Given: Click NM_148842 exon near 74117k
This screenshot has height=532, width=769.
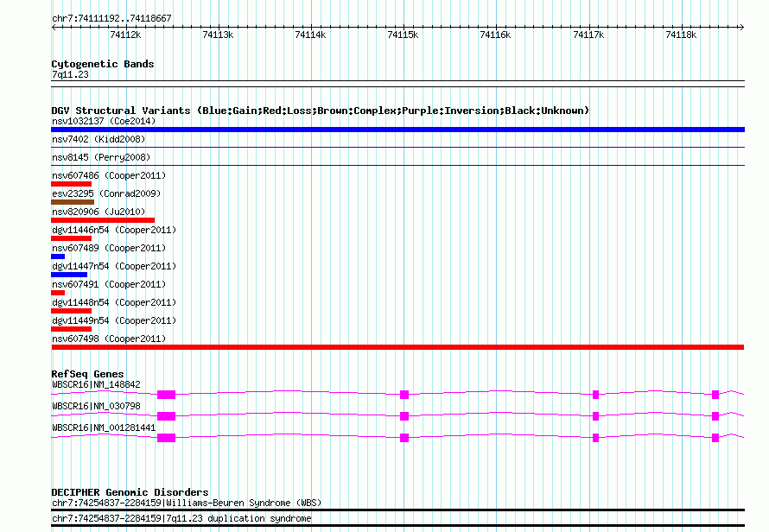Looking at the screenshot, I should pos(595,395).
